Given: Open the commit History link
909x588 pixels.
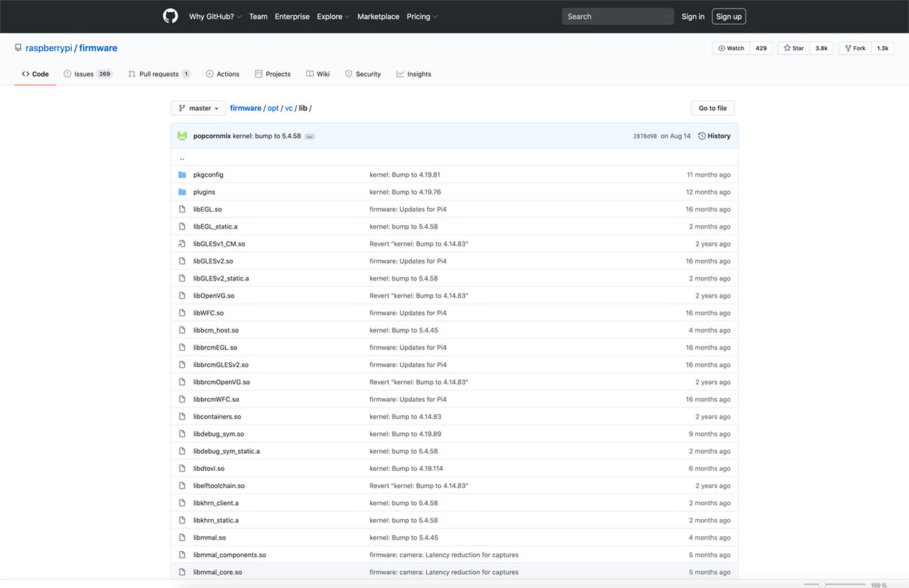Looking at the screenshot, I should coord(714,136).
